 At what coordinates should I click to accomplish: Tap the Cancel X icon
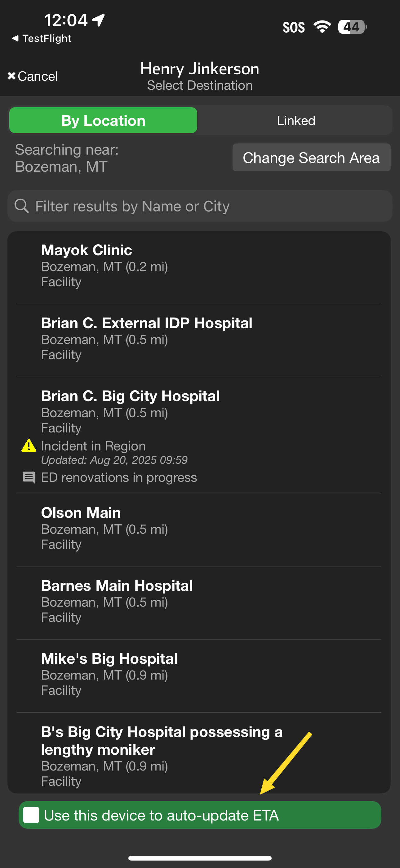pos(11,76)
